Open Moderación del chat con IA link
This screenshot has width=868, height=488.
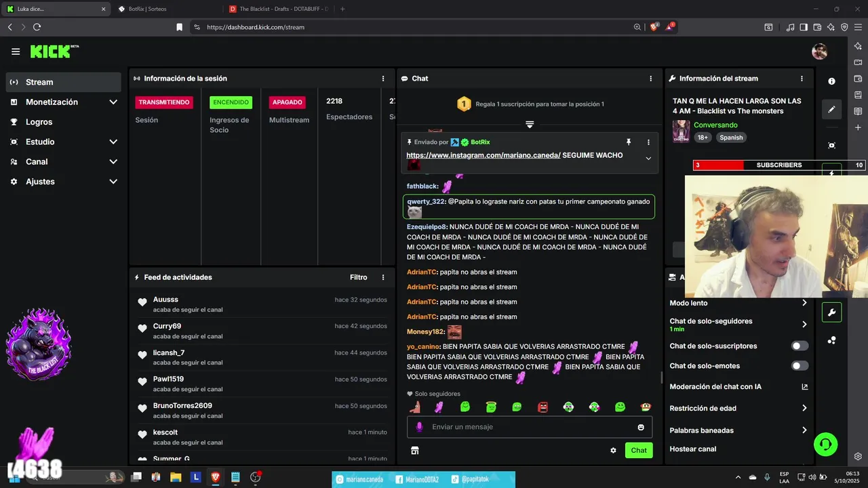point(738,387)
